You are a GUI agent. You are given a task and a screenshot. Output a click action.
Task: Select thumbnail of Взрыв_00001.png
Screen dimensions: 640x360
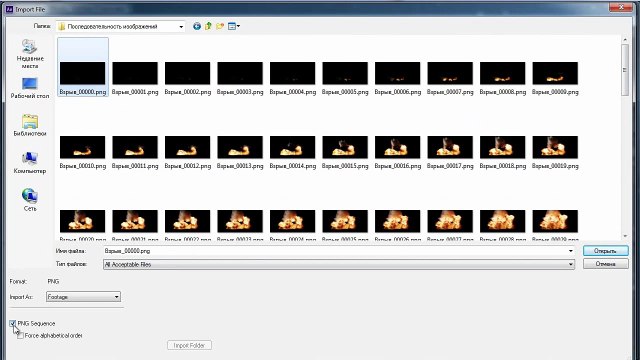click(x=135, y=73)
